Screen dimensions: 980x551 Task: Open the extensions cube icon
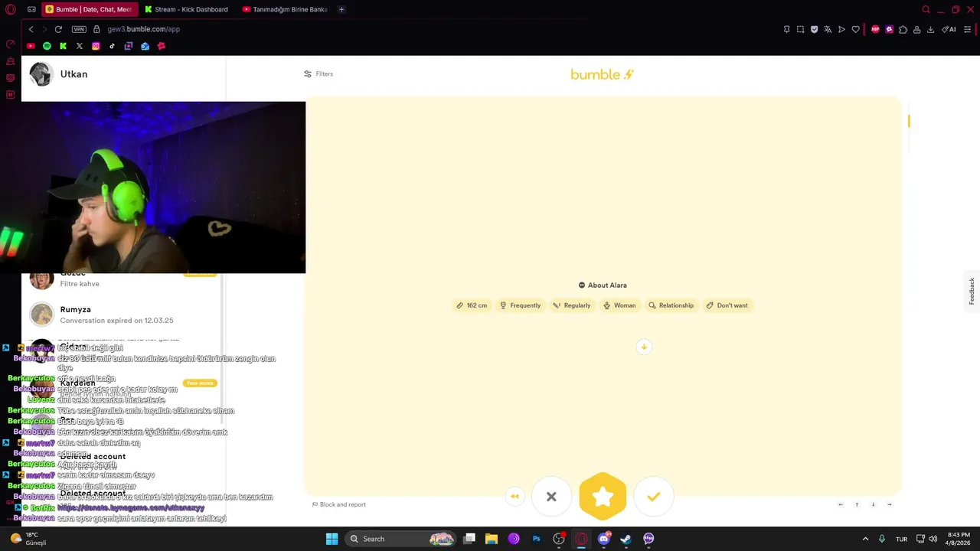(x=903, y=29)
